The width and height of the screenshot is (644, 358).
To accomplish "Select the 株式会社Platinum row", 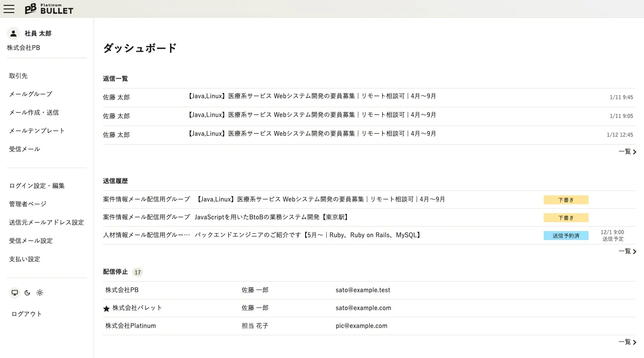I will [x=369, y=326].
